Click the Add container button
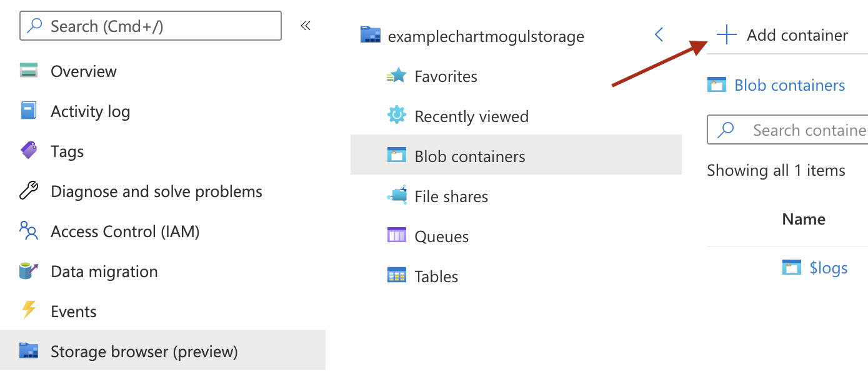This screenshot has width=868, height=376. (782, 35)
